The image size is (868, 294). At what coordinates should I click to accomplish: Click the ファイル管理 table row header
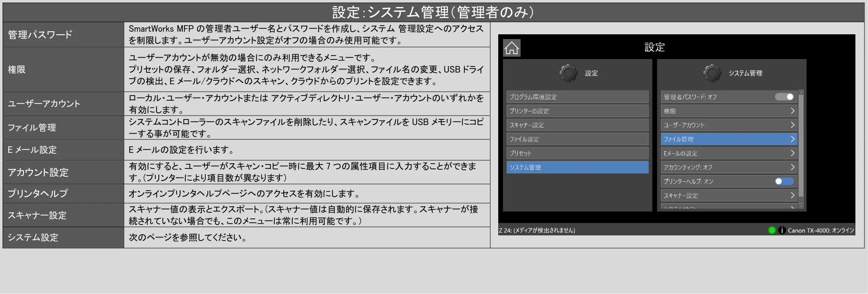63,128
